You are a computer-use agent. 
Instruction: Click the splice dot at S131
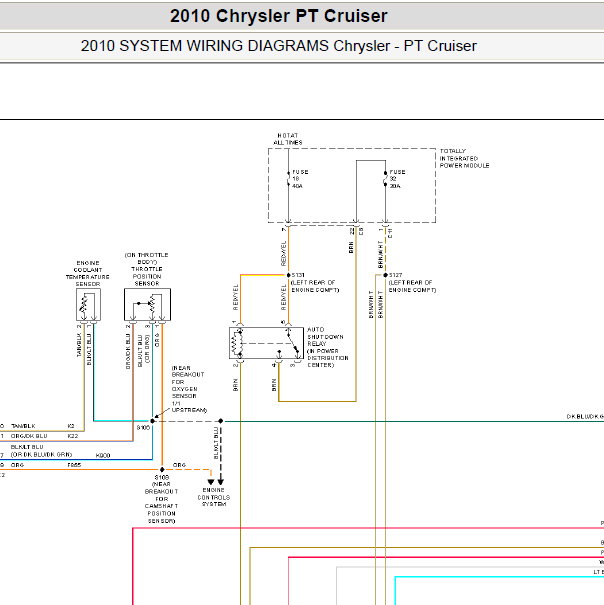point(288,275)
